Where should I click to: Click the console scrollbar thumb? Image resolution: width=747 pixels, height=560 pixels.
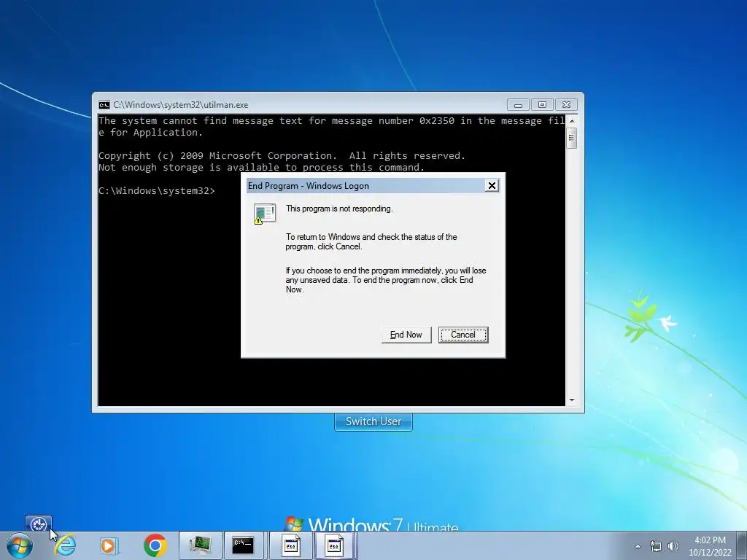(572, 139)
